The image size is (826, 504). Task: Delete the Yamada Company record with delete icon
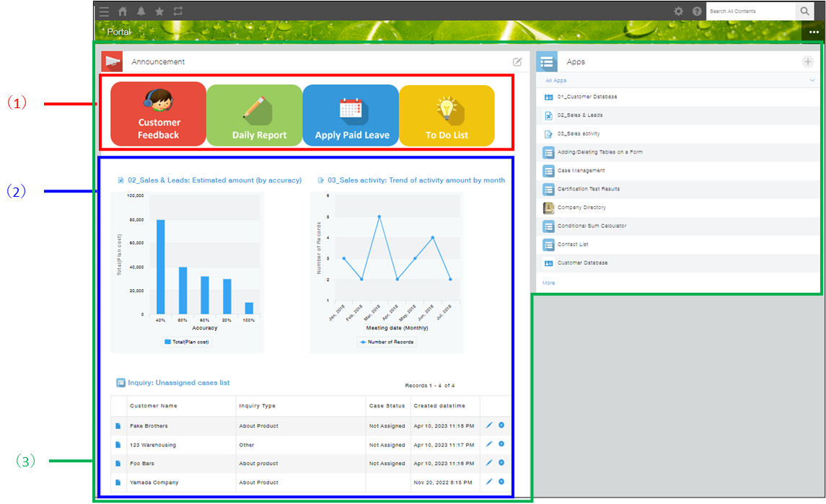pos(501,482)
